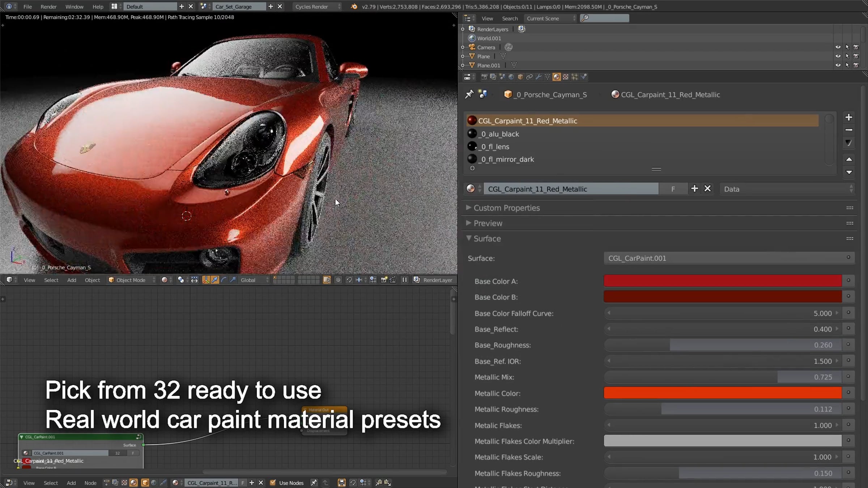This screenshot has height=488, width=868.
Task: Switch node editor to world shader
Action: pyautogui.click(x=154, y=483)
